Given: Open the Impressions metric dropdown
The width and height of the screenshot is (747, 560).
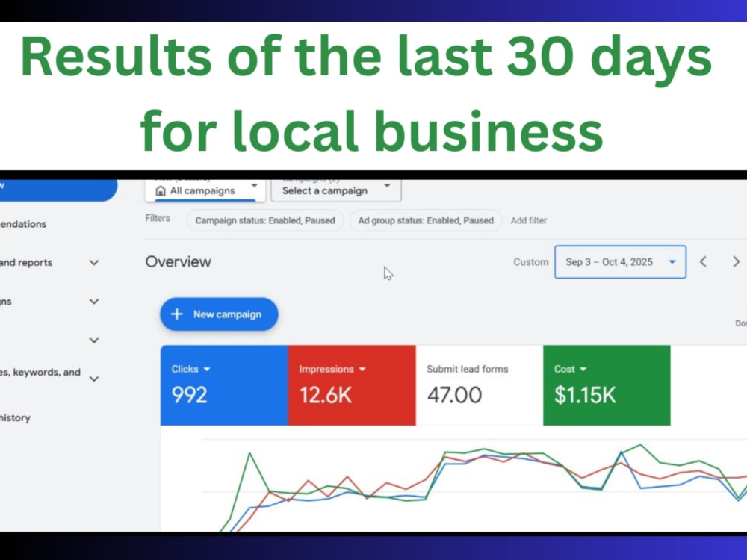Looking at the screenshot, I should pos(332,369).
